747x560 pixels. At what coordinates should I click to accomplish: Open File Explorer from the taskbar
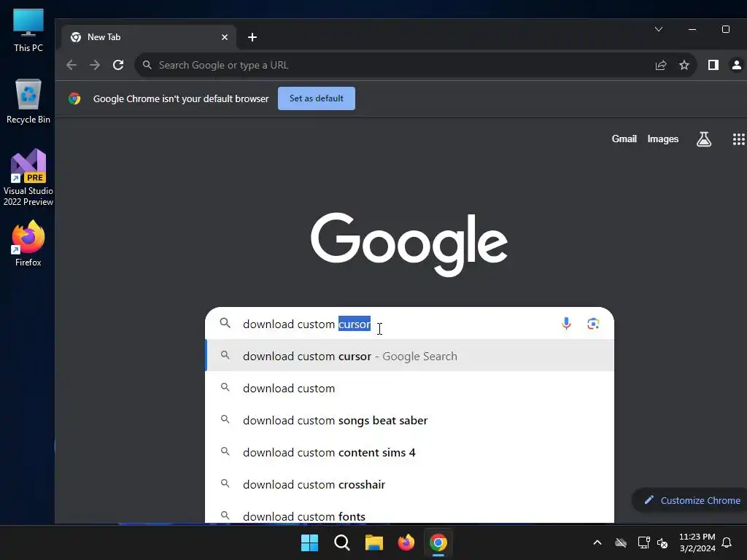point(374,542)
